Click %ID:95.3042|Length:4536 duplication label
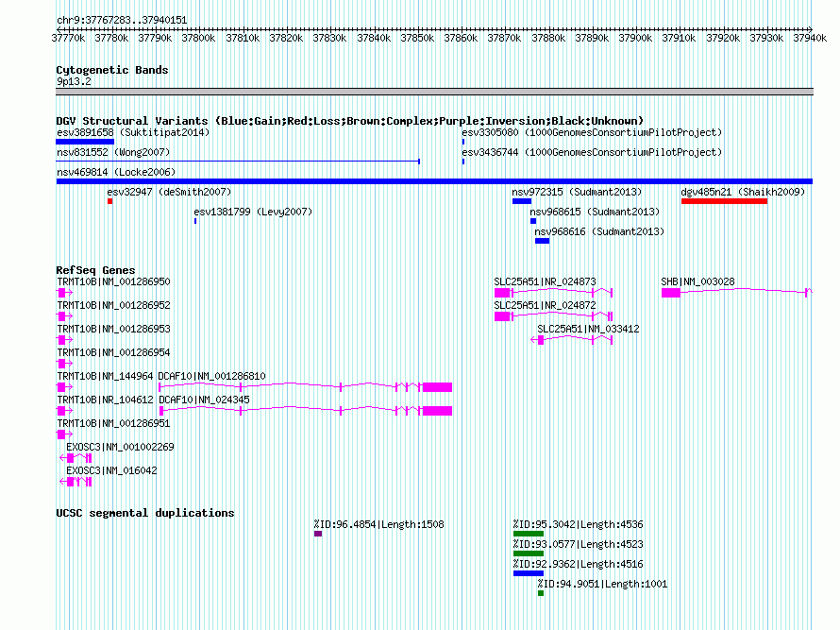840x630 pixels. point(578,524)
